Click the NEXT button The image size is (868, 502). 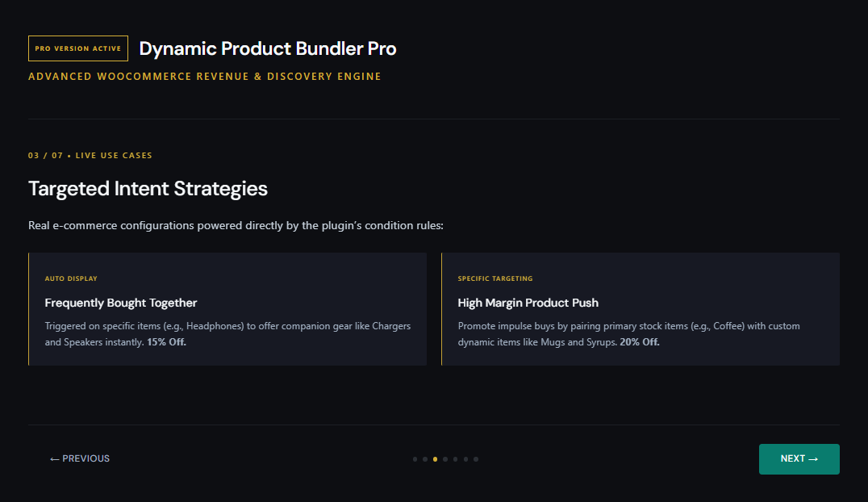[x=799, y=458]
